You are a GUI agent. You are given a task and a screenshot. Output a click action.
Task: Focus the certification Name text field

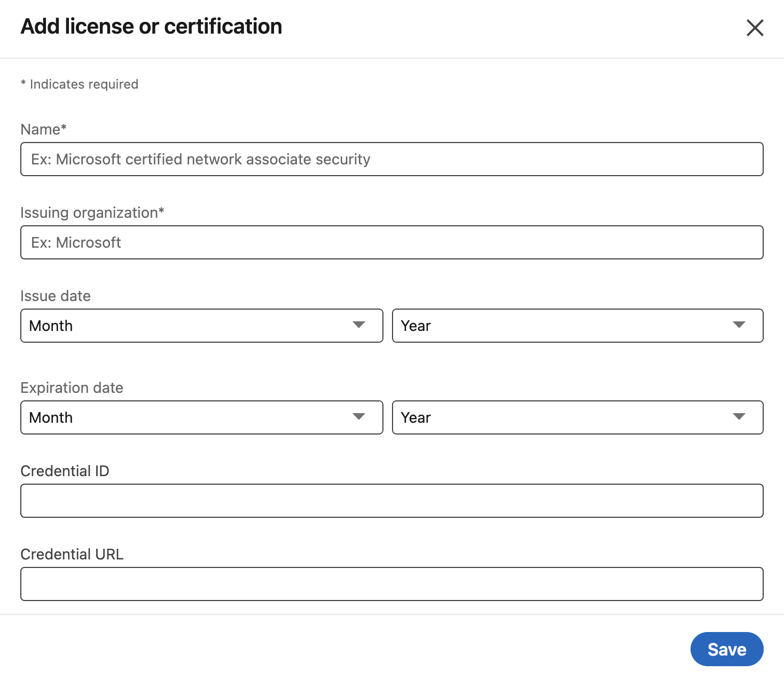tap(391, 159)
